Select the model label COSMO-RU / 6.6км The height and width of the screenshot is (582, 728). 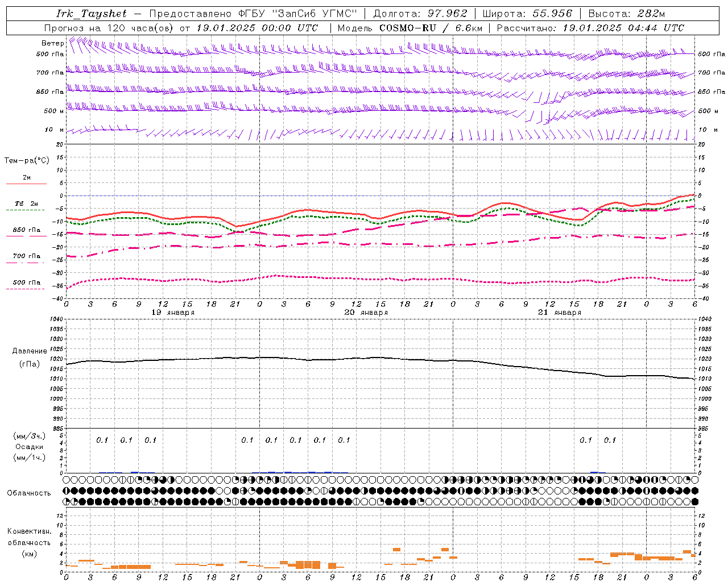(x=431, y=28)
